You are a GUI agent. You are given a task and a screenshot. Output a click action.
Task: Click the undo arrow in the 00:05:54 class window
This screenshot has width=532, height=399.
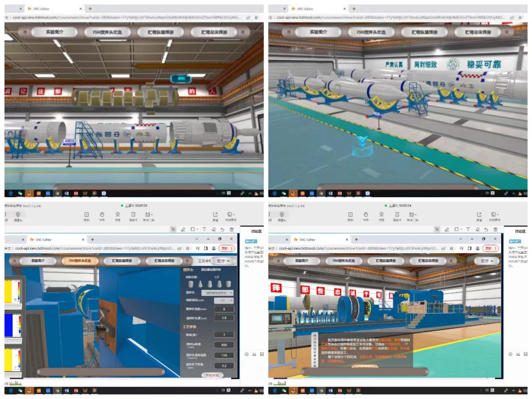[x=486, y=229]
